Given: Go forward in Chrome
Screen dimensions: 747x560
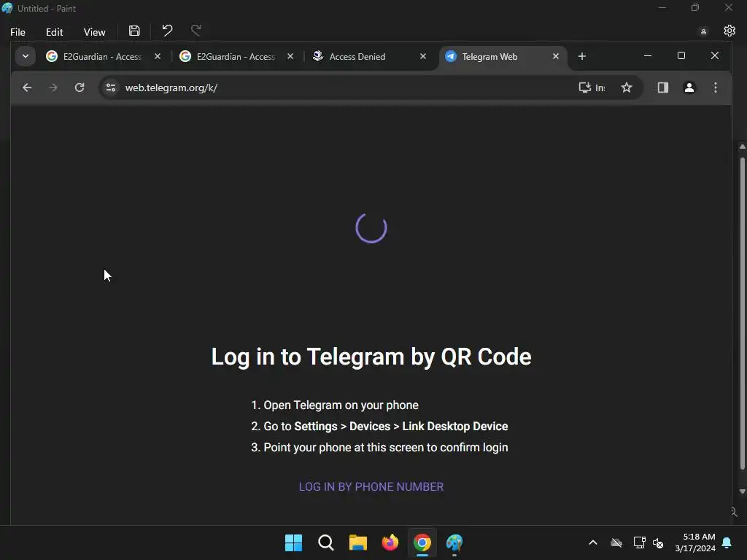Looking at the screenshot, I should click(53, 87).
